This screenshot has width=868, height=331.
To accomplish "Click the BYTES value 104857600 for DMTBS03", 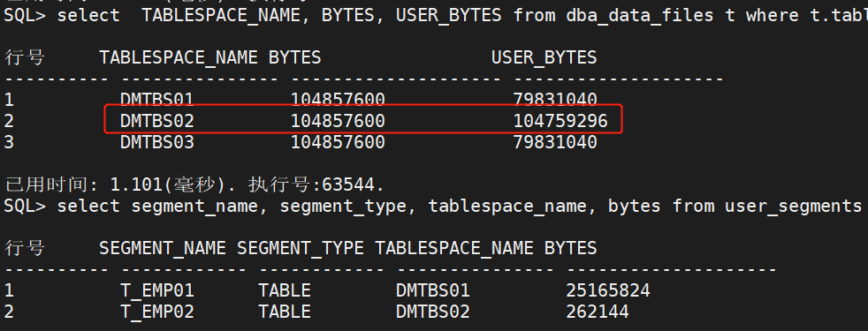I will click(x=338, y=143).
